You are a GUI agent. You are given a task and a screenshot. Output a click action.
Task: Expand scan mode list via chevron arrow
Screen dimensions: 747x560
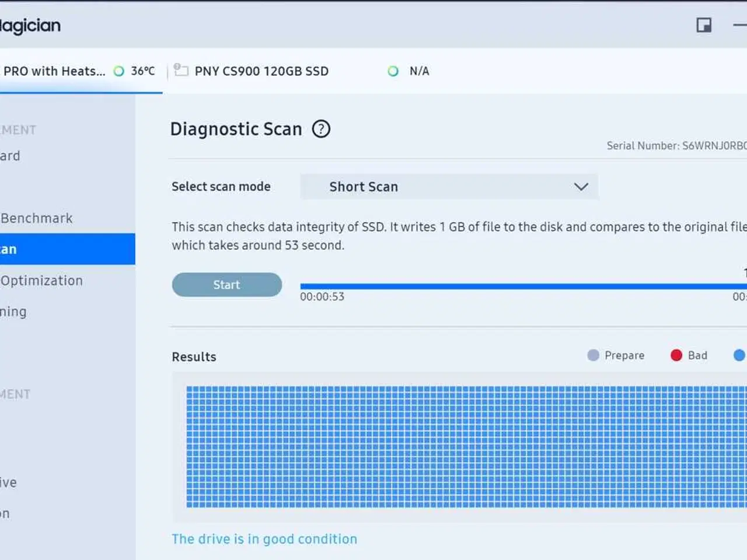point(581,187)
